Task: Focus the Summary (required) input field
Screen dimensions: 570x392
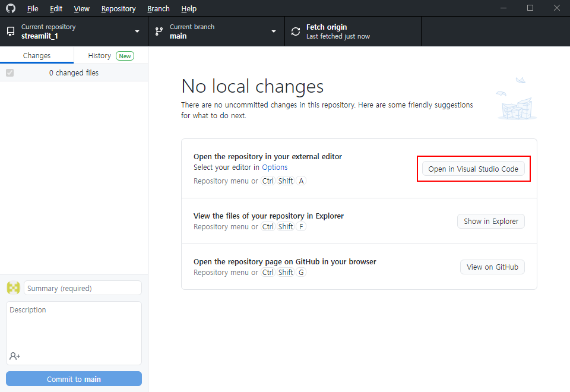Action: (x=83, y=288)
